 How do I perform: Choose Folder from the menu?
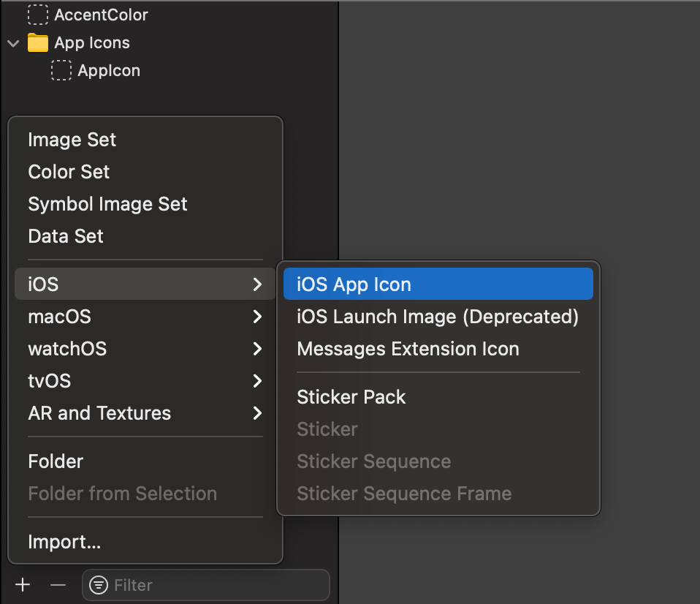click(145, 461)
